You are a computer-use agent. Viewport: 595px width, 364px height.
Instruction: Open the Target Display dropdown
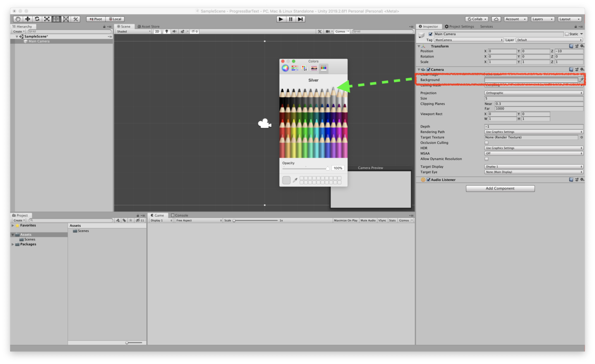pos(534,167)
